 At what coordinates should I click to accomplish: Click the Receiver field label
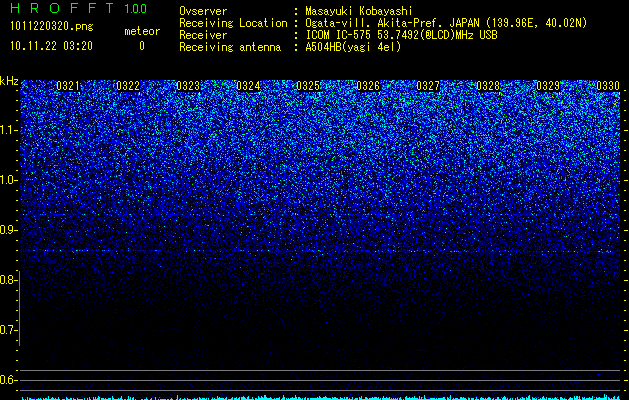click(x=203, y=35)
